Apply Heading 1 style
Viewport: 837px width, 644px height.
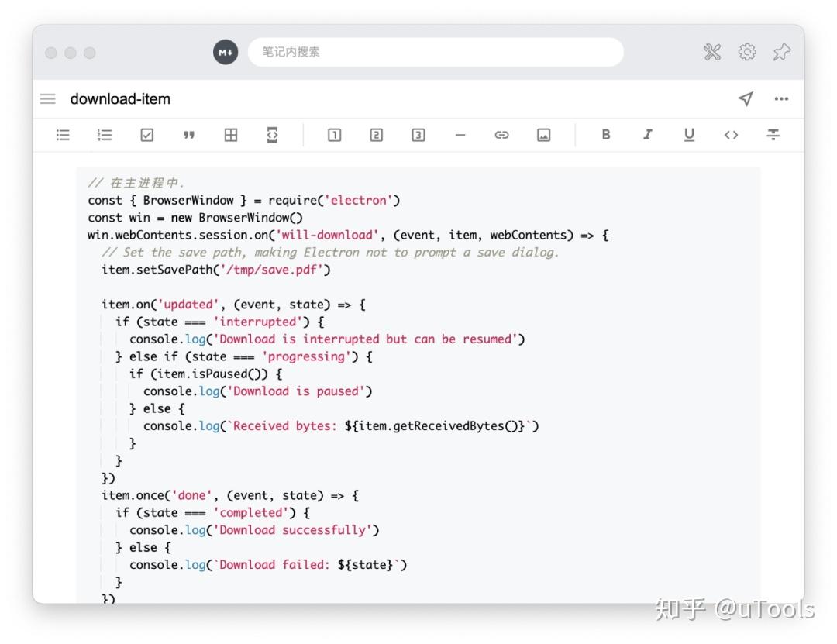click(334, 134)
